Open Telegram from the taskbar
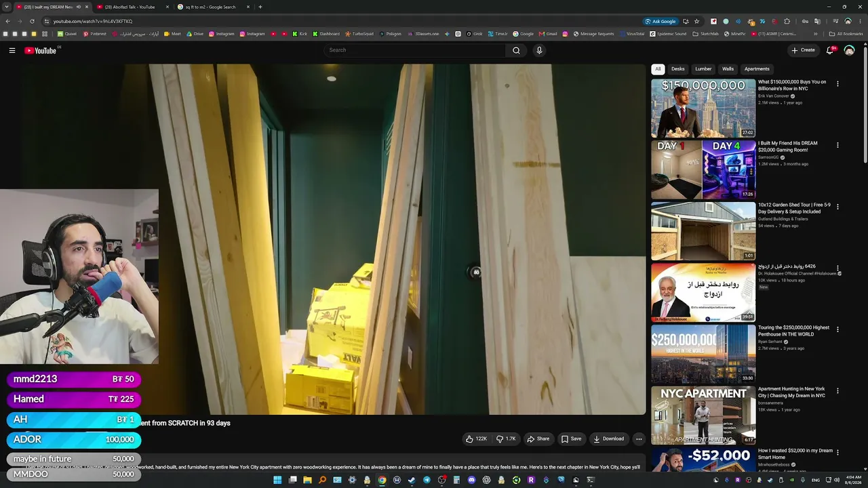The width and height of the screenshot is (868, 488). tap(427, 480)
